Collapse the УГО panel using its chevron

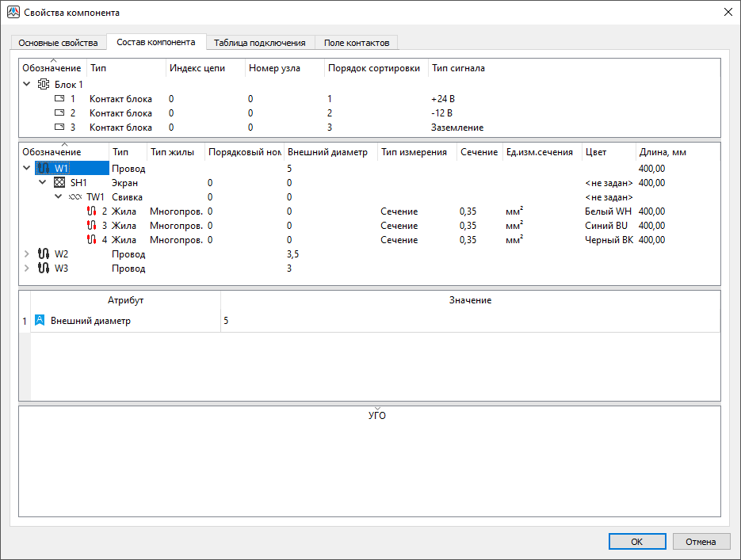(377, 408)
